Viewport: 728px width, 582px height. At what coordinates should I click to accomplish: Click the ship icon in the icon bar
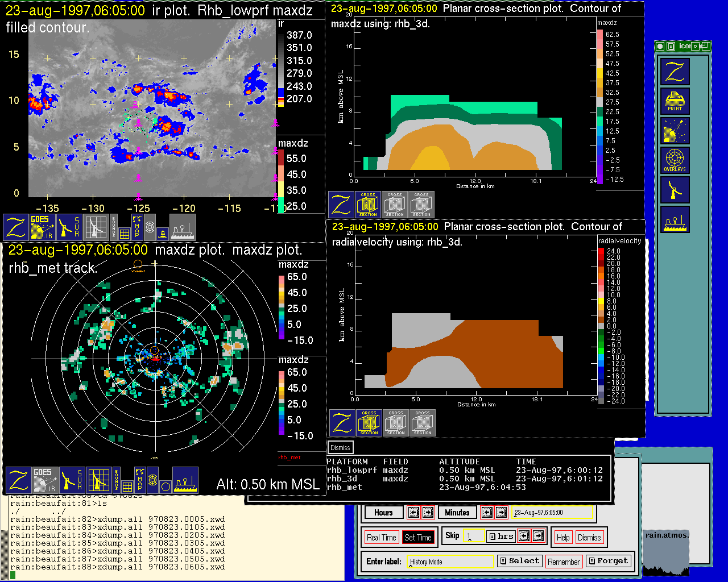click(675, 219)
